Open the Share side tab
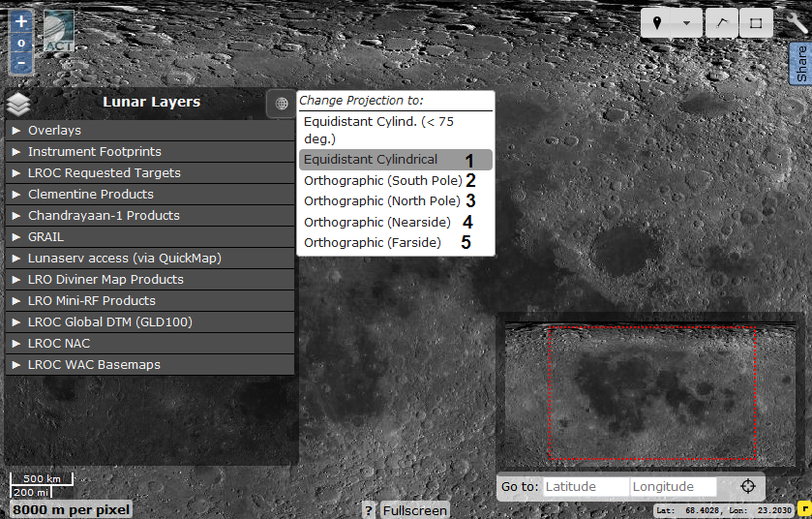Viewport: 812px width, 519px height. pyautogui.click(x=801, y=63)
